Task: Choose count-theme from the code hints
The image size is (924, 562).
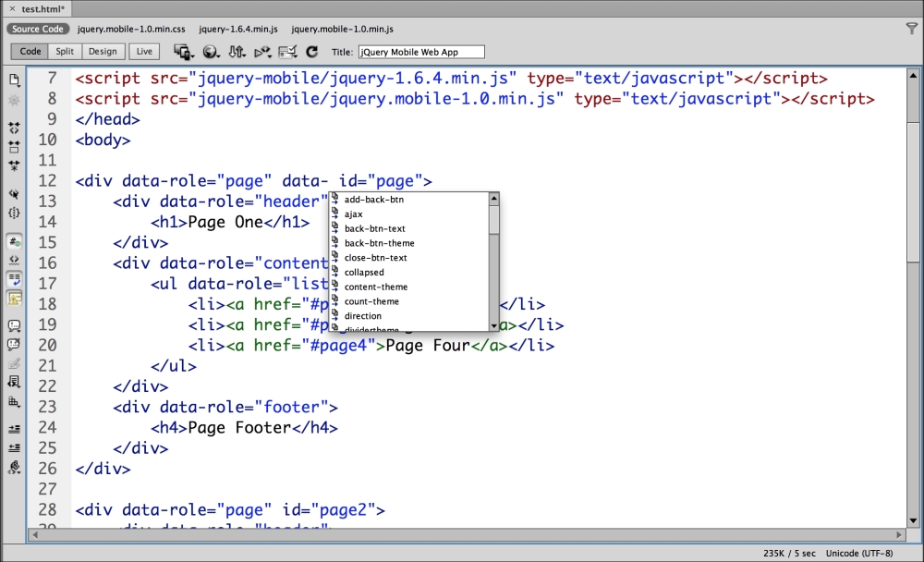Action: [409, 301]
